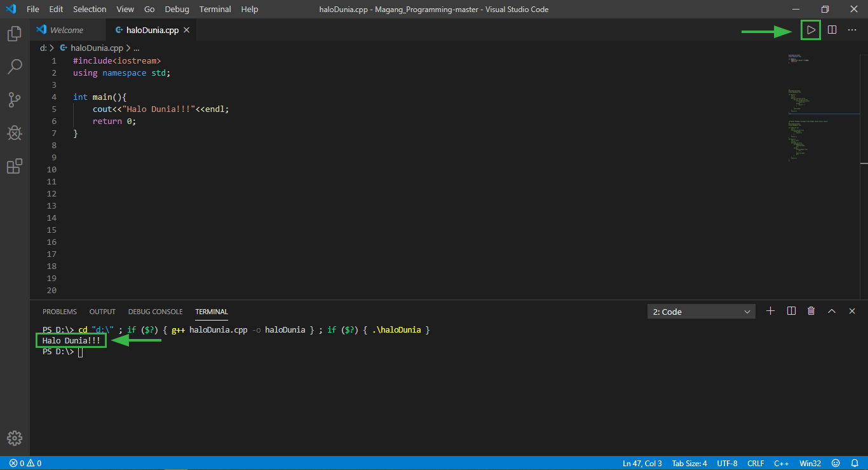The height and width of the screenshot is (470, 868).
Task: Create a new terminal with plus icon
Action: [x=770, y=311]
